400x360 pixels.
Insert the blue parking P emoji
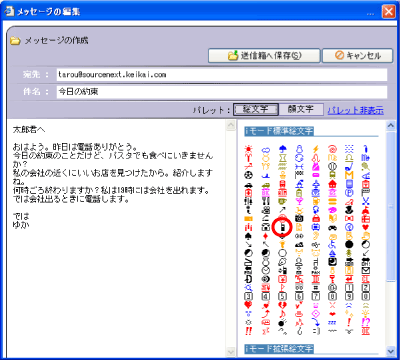(349, 193)
